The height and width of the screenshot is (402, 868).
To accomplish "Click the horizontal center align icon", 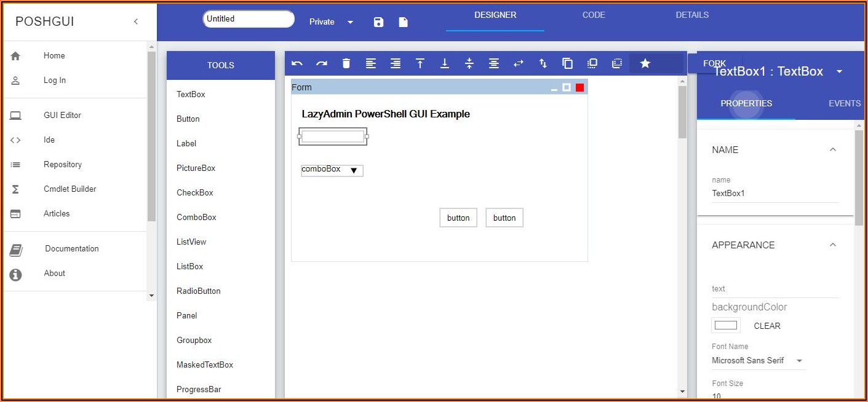I will click(x=494, y=63).
